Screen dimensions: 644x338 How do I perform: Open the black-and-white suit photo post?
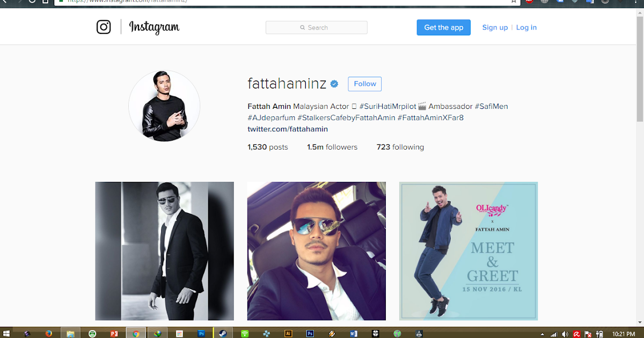coord(164,251)
